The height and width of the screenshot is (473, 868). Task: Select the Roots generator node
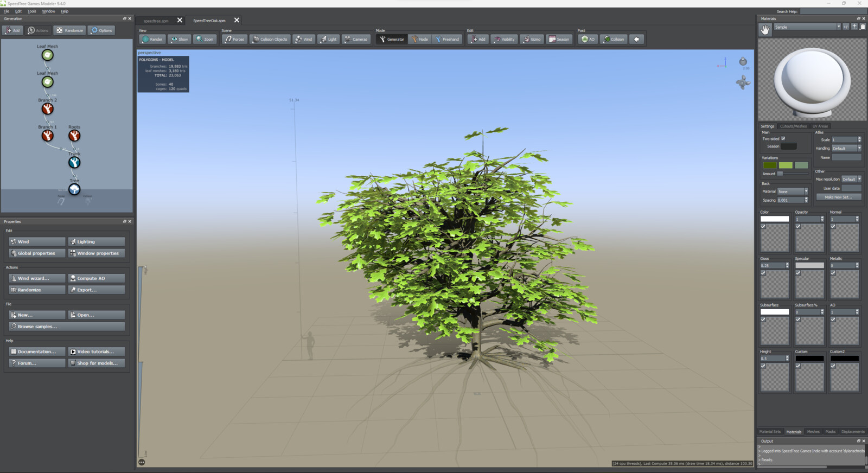(74, 136)
